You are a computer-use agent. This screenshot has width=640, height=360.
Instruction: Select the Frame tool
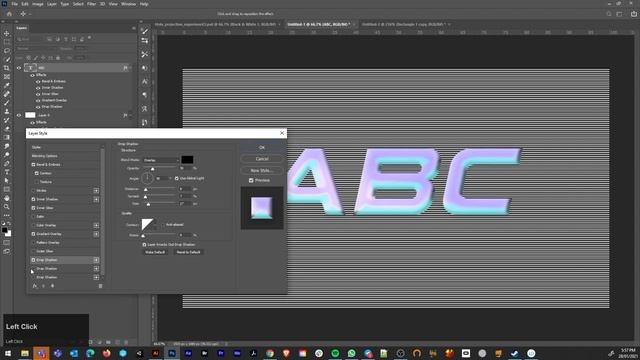[x=7, y=76]
